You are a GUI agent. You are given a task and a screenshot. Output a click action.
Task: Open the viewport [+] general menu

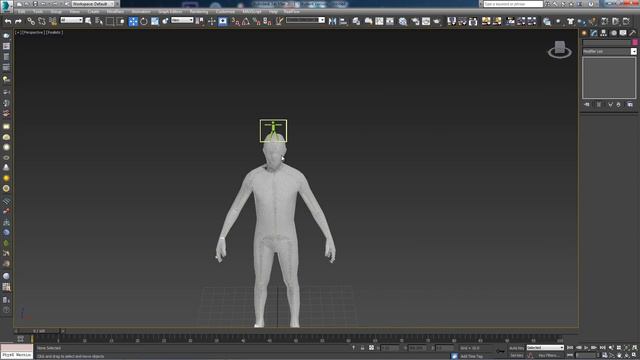18,32
